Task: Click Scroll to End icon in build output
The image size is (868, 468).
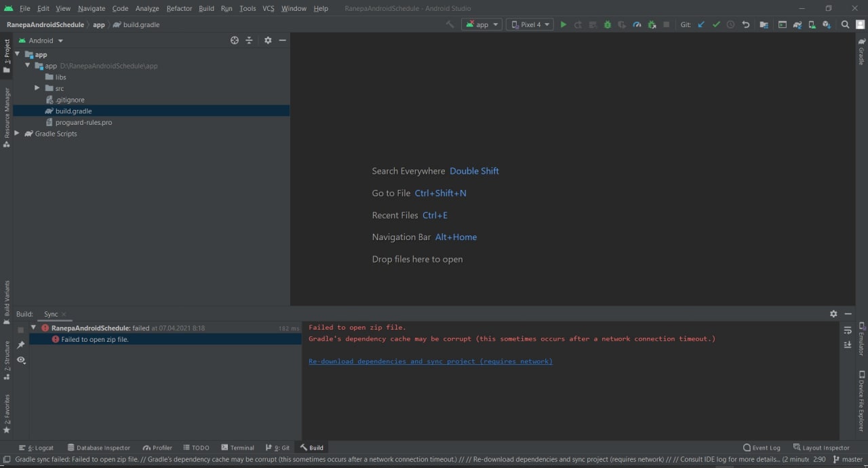Action: (x=848, y=345)
